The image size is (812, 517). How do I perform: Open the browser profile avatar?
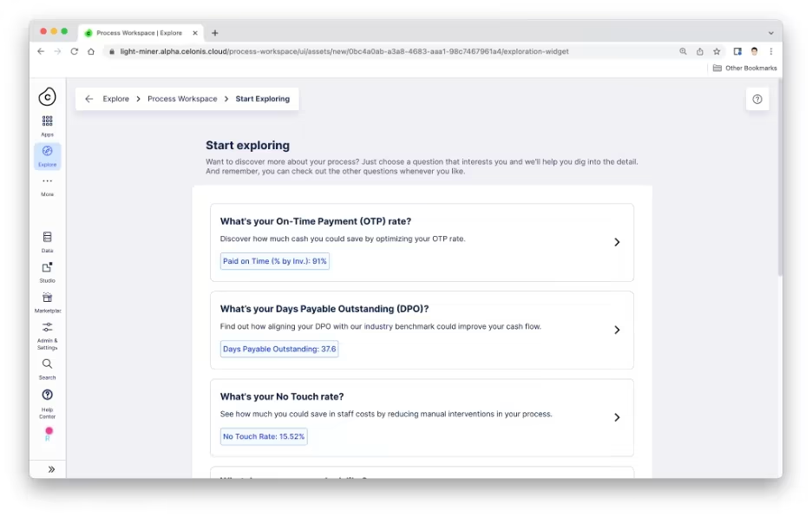click(755, 51)
